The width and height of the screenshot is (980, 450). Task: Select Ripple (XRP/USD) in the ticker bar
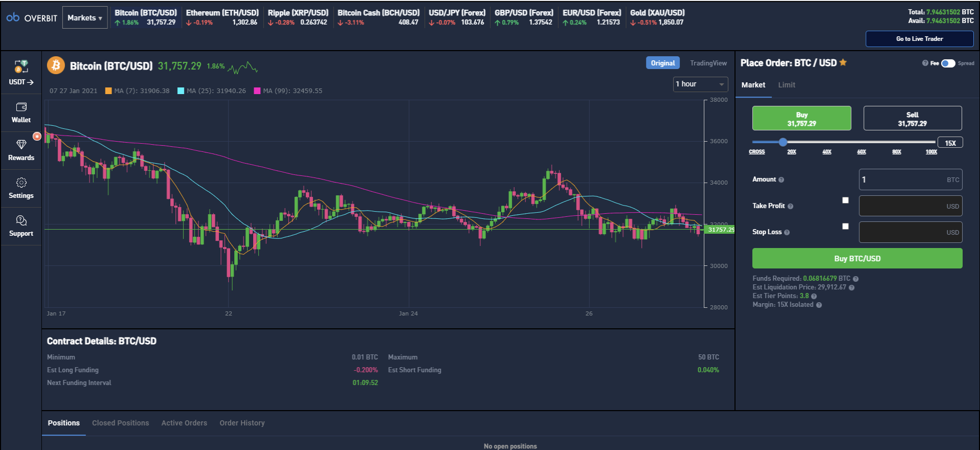pyautogui.click(x=298, y=17)
